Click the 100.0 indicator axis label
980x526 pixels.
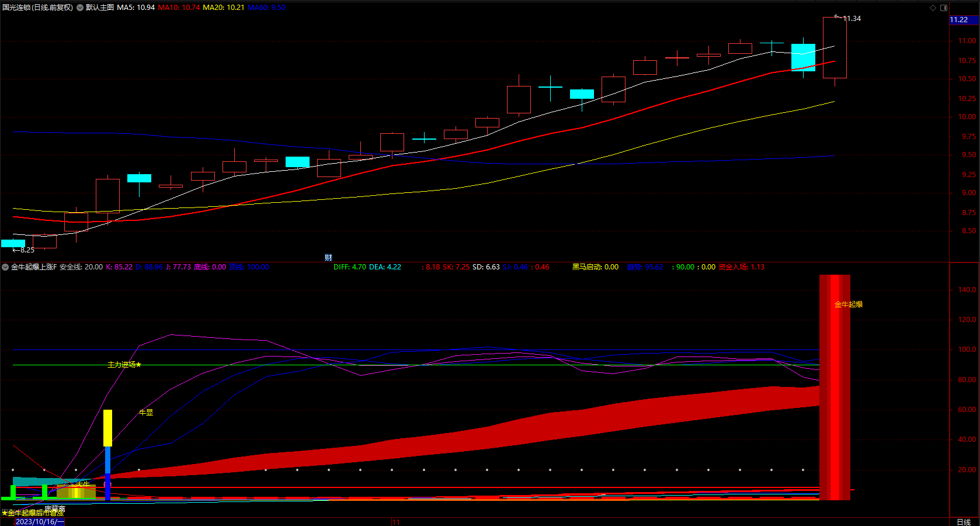pyautogui.click(x=967, y=349)
